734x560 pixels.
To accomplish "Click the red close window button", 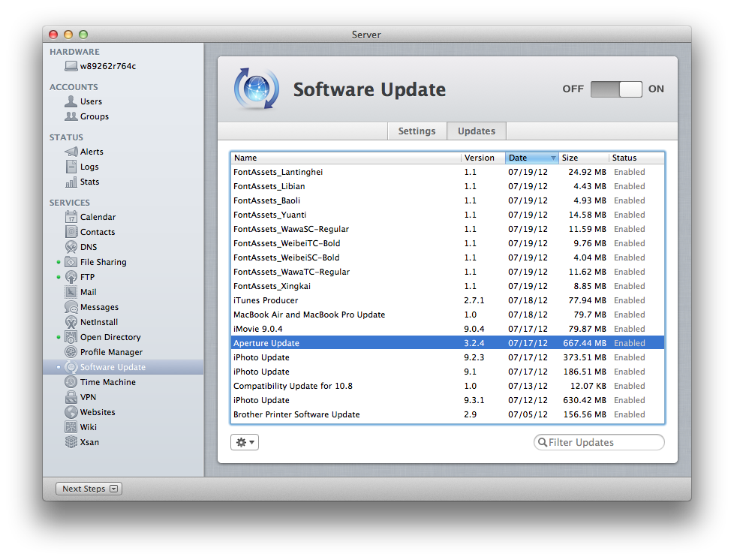I will point(53,35).
